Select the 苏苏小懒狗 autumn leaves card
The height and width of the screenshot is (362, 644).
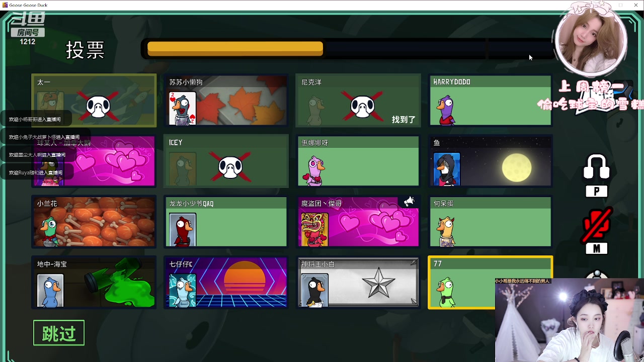(226, 101)
